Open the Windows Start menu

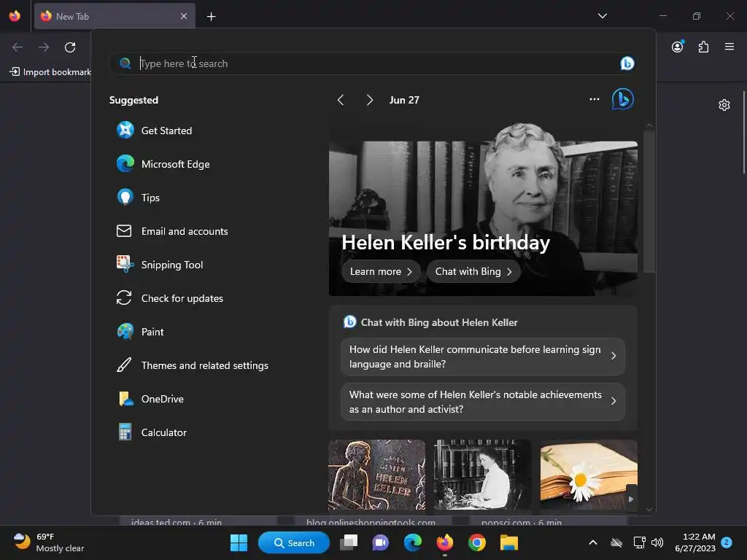(x=239, y=542)
